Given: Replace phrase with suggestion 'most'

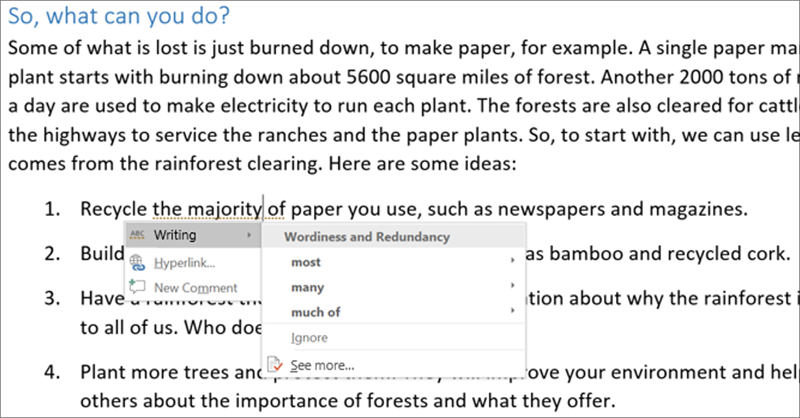Looking at the screenshot, I should coord(306,262).
